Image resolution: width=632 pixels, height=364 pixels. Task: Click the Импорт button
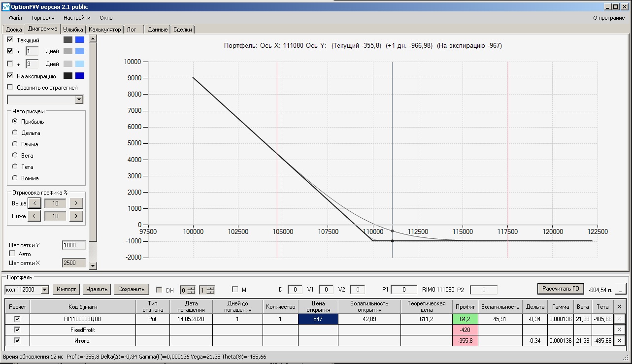pos(67,289)
